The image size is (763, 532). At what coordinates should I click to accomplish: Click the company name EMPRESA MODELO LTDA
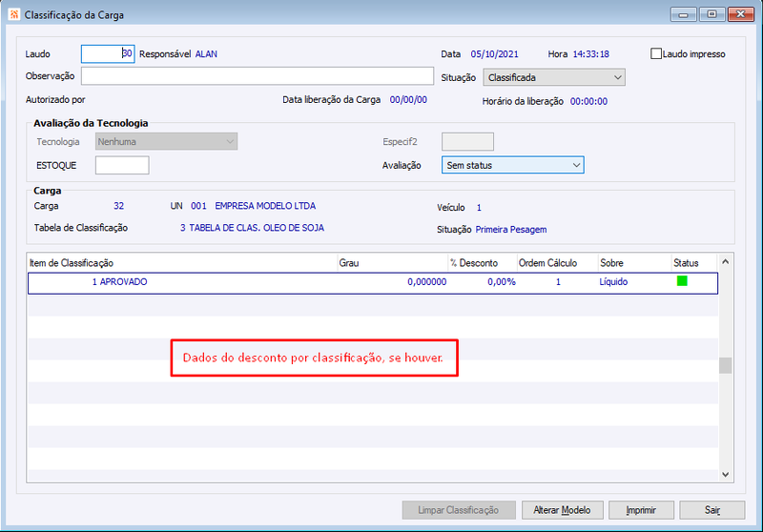tap(265, 206)
